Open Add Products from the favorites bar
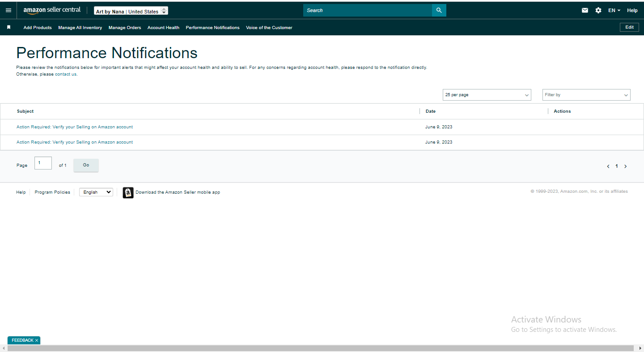Viewport: 644px width, 352px height. pos(38,28)
